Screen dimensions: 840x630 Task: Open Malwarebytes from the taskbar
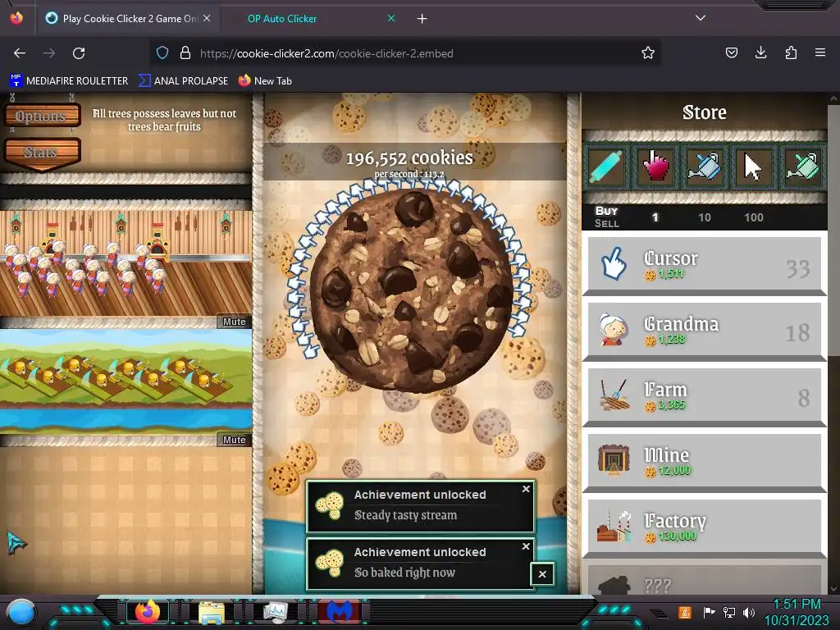click(x=339, y=612)
